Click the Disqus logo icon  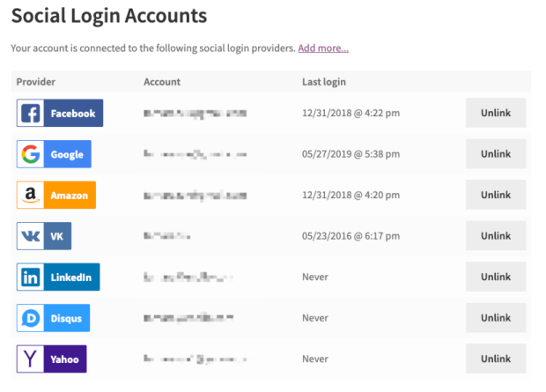[x=31, y=318]
